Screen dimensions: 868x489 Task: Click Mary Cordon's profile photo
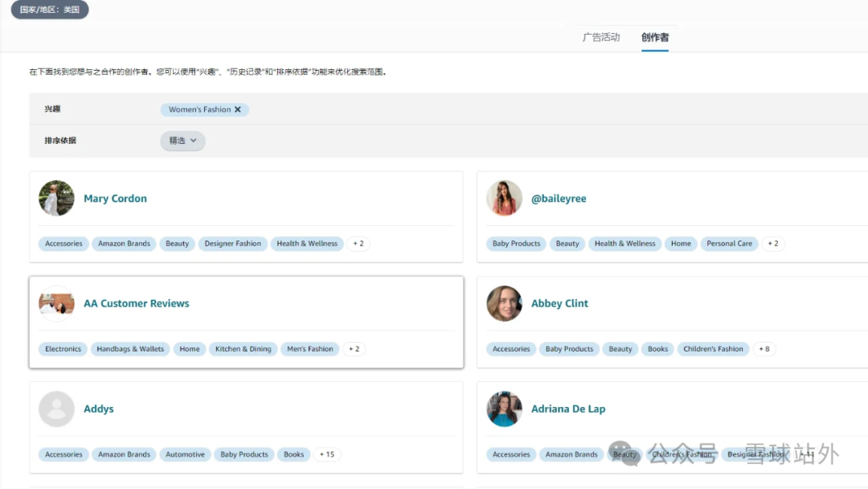(x=56, y=199)
